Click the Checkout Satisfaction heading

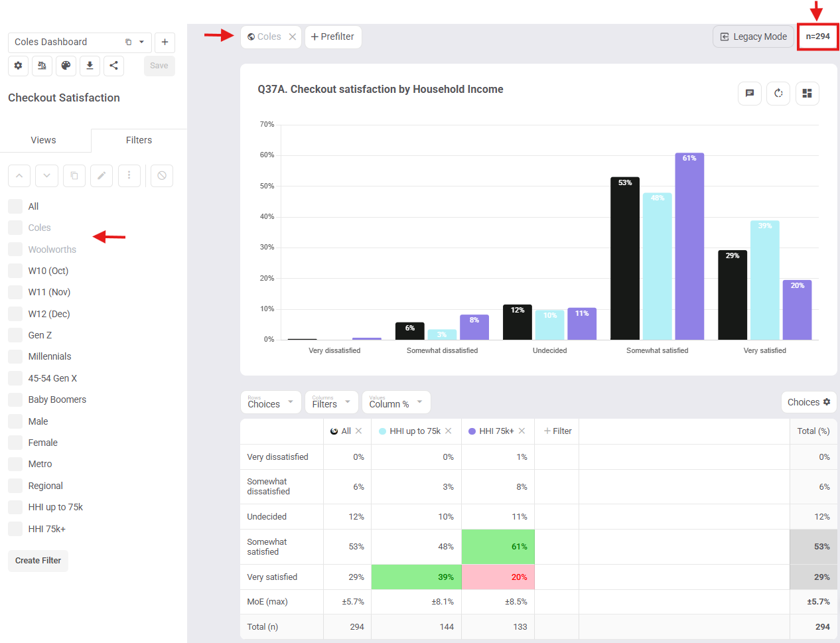[x=64, y=98]
